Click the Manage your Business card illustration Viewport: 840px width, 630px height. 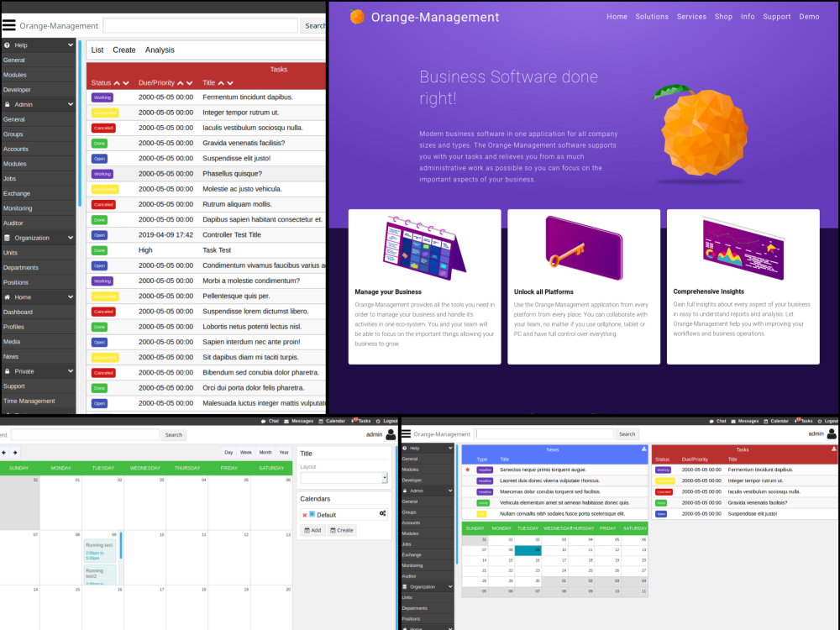click(424, 248)
